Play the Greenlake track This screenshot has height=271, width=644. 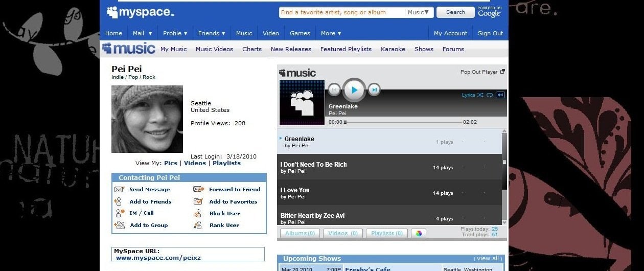(354, 91)
